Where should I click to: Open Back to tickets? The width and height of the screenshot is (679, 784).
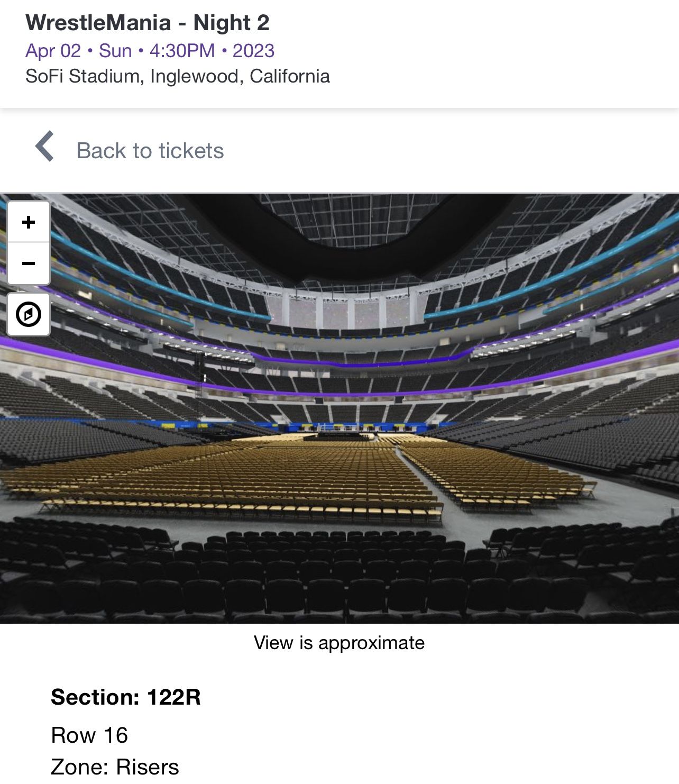tap(150, 150)
